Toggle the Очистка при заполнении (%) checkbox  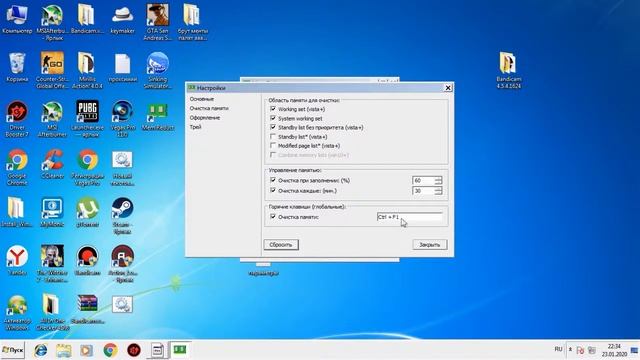pyautogui.click(x=273, y=180)
